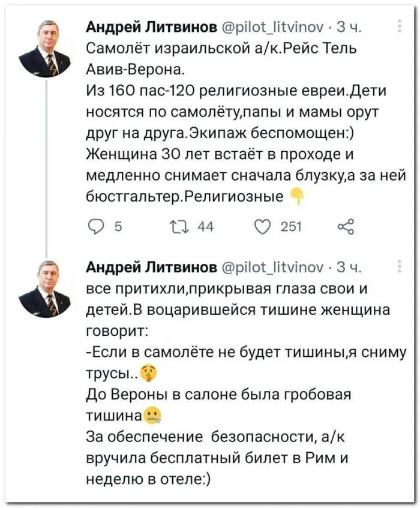Click the reply speech-bubble icon
The image size is (420, 508).
click(x=95, y=226)
